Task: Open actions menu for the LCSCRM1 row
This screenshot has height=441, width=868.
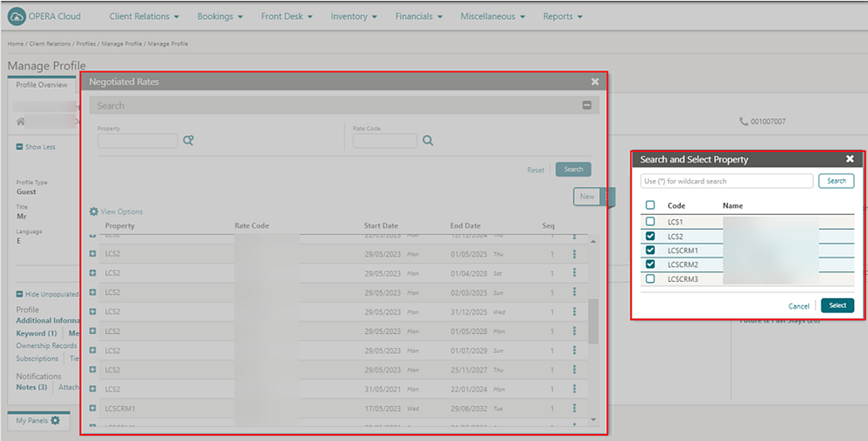Action: tap(574, 408)
